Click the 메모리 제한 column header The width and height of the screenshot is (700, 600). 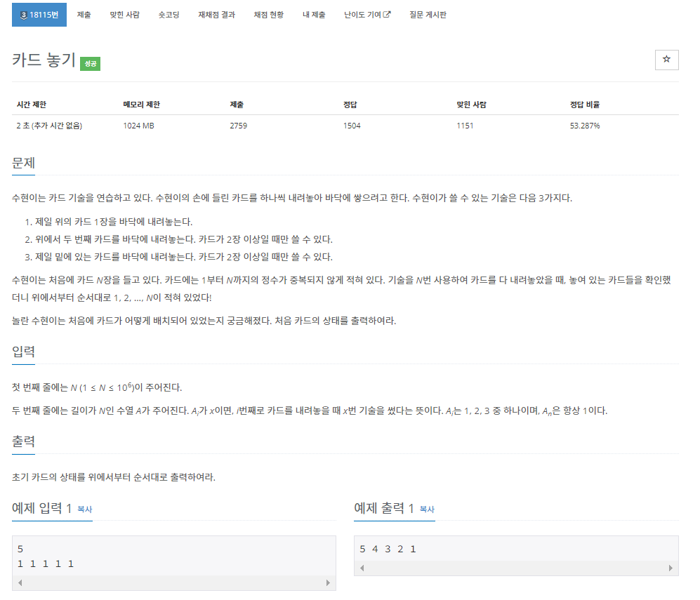click(x=142, y=105)
